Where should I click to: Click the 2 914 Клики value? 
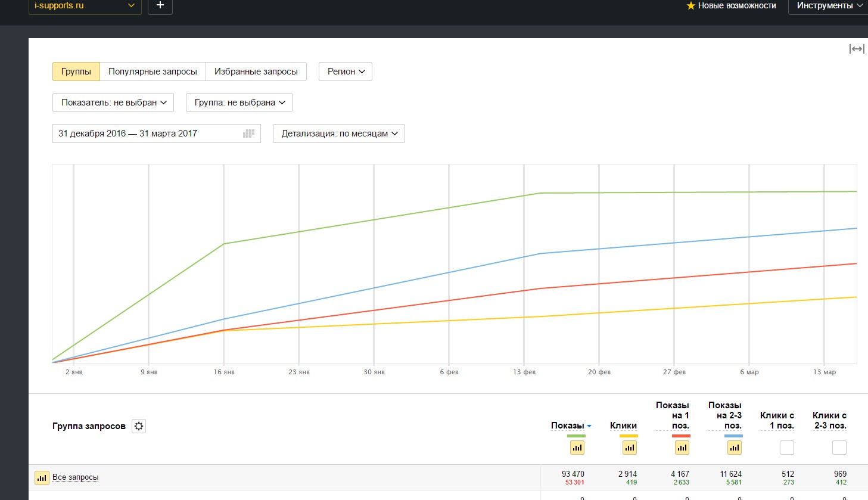(627, 474)
